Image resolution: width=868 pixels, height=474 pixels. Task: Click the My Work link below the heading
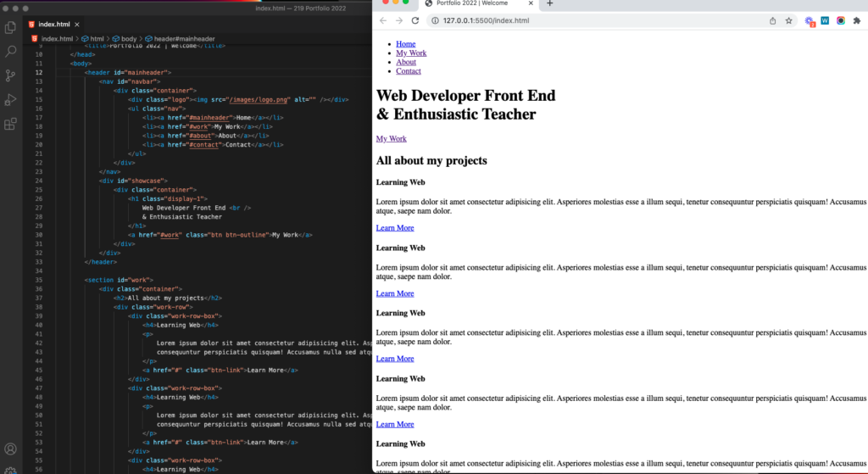point(392,138)
